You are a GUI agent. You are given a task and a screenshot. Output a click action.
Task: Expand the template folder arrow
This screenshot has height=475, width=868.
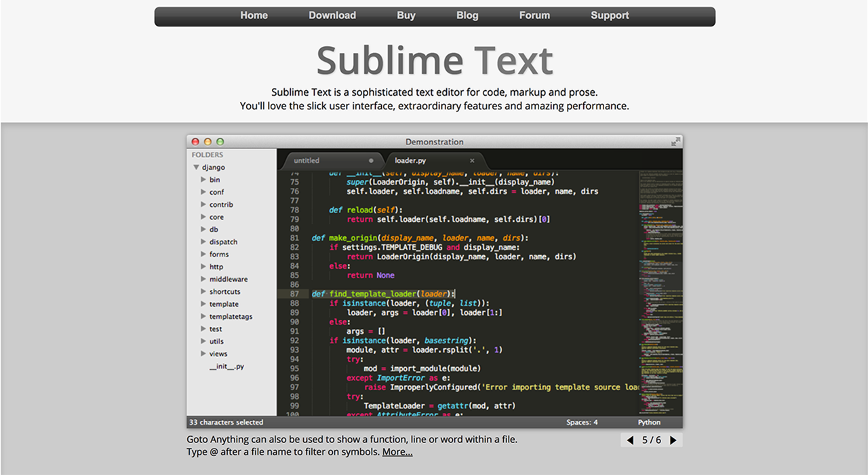tap(203, 304)
